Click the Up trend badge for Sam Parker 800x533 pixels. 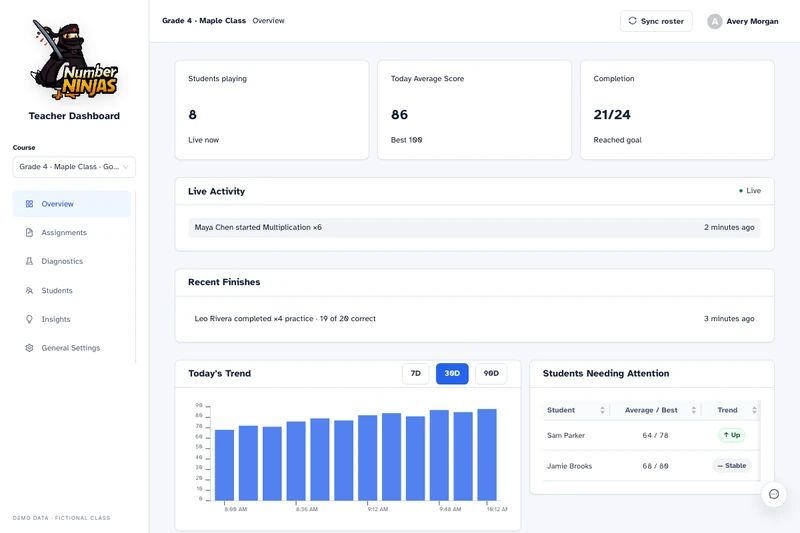[732, 435]
